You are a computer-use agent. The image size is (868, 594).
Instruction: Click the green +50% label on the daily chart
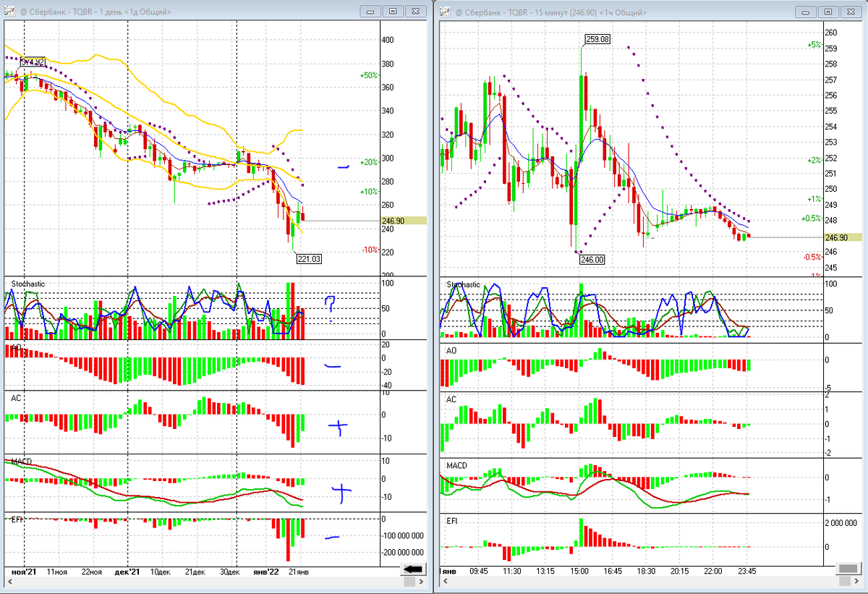pyautogui.click(x=369, y=75)
